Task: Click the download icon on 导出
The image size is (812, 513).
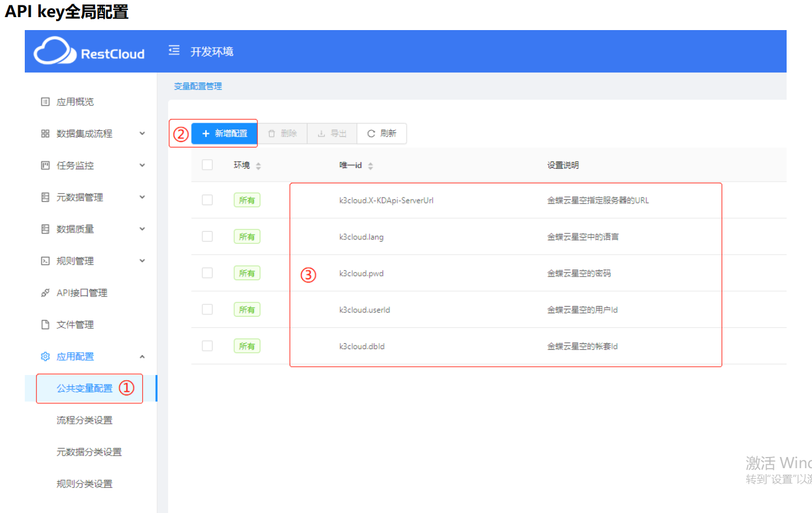Action: [x=322, y=134]
